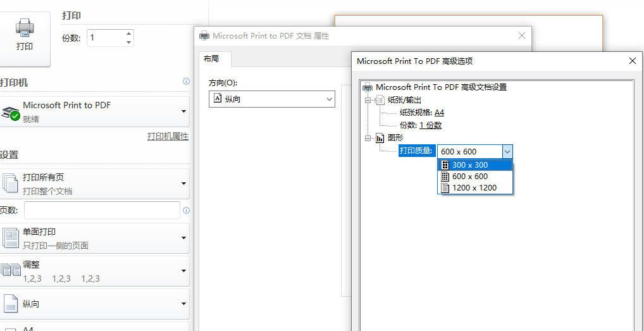Viewport: 644px width, 331px height.
Task: Open the 纵向 orientation dropdown in print settings
Action: (94, 304)
